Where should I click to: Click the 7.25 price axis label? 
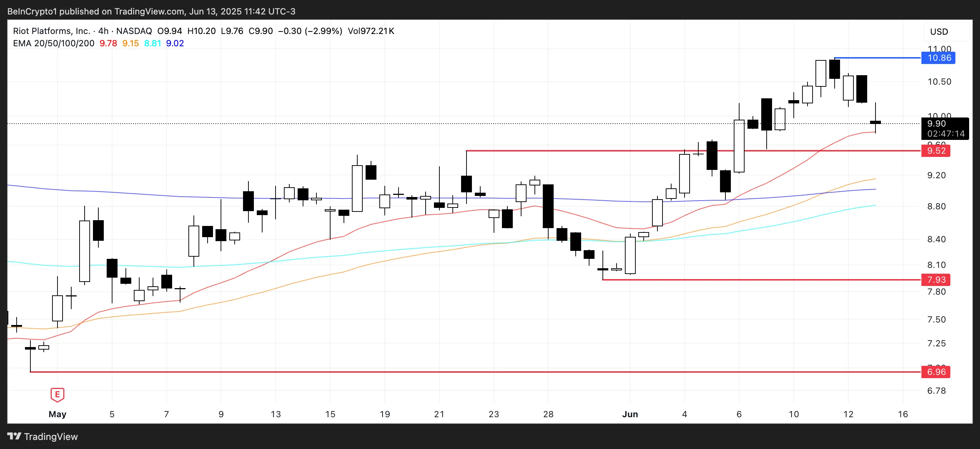(937, 343)
